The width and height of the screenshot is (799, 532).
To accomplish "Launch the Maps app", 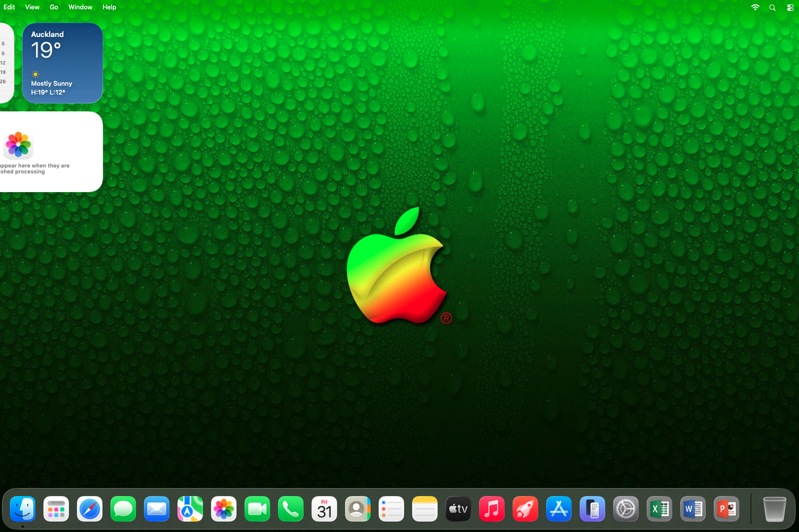I will click(190, 508).
